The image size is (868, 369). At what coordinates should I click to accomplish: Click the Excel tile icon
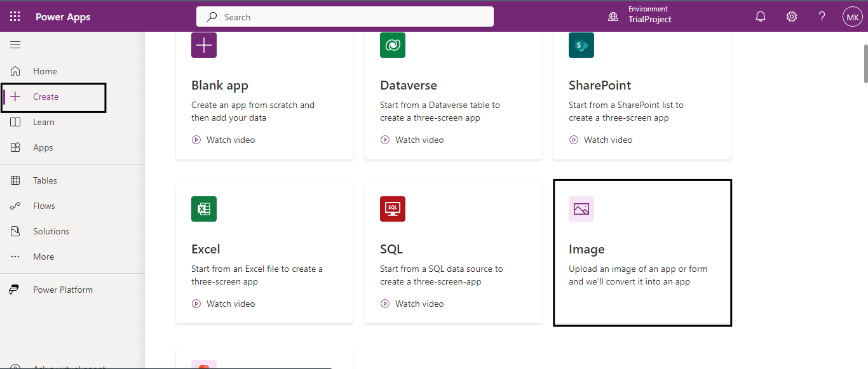coord(204,209)
